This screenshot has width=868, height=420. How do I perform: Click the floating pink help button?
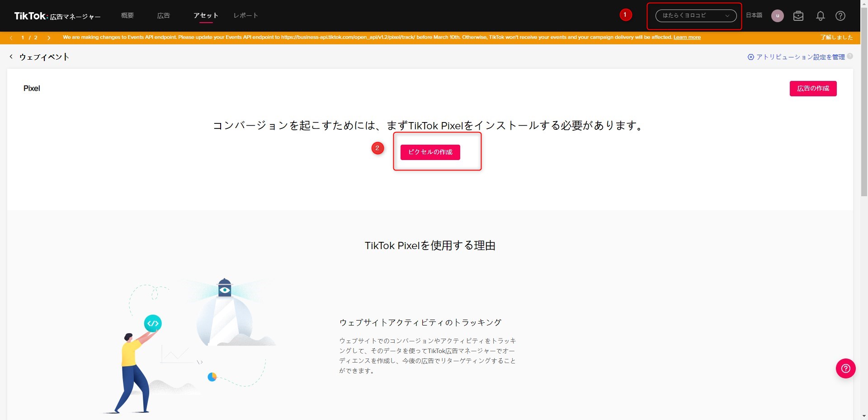pyautogui.click(x=845, y=368)
